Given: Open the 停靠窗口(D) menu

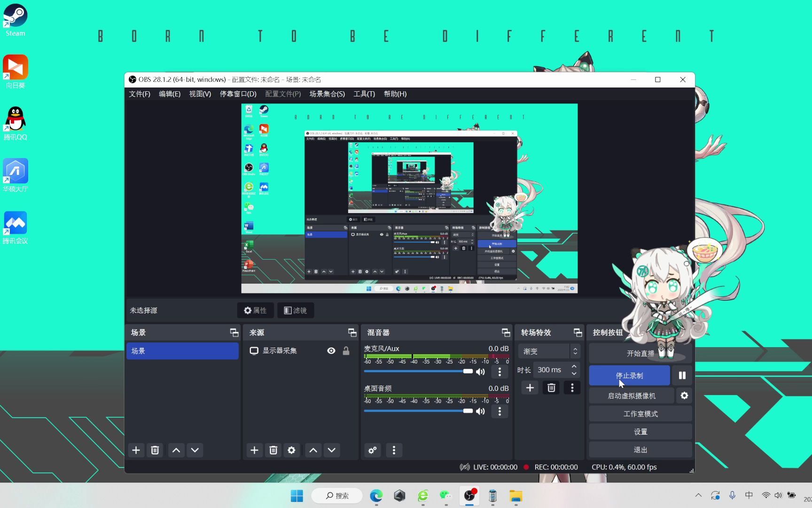Looking at the screenshot, I should point(238,94).
